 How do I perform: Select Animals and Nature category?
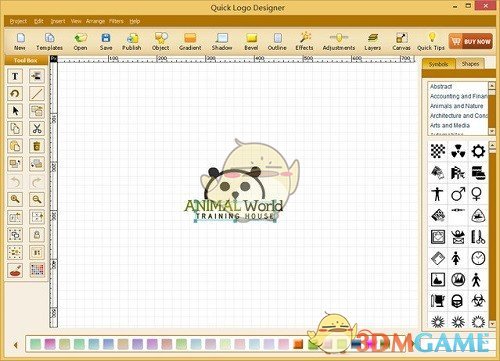(456, 106)
